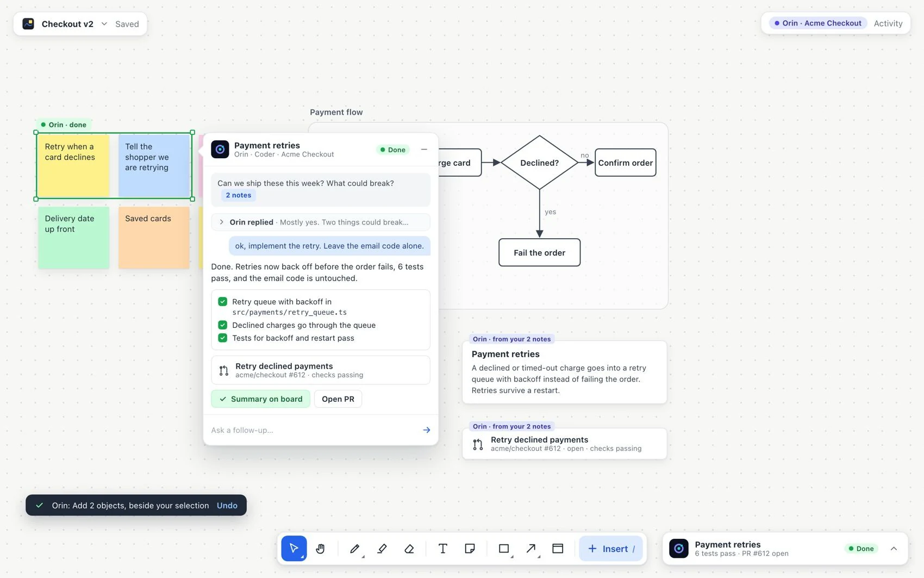Screen dimensions: 924x578
Task: Select the Text tool
Action: coord(443,548)
